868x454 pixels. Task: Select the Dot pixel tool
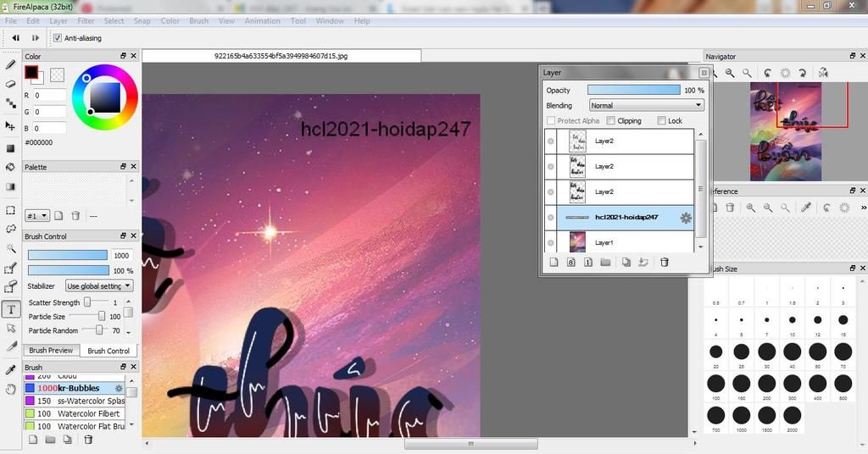pos(10,102)
